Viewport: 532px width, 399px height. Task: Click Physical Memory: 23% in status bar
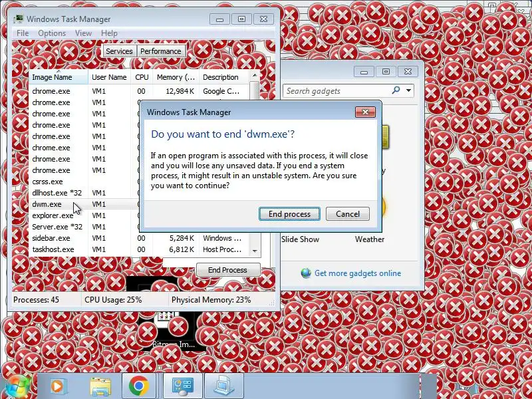coord(211,300)
